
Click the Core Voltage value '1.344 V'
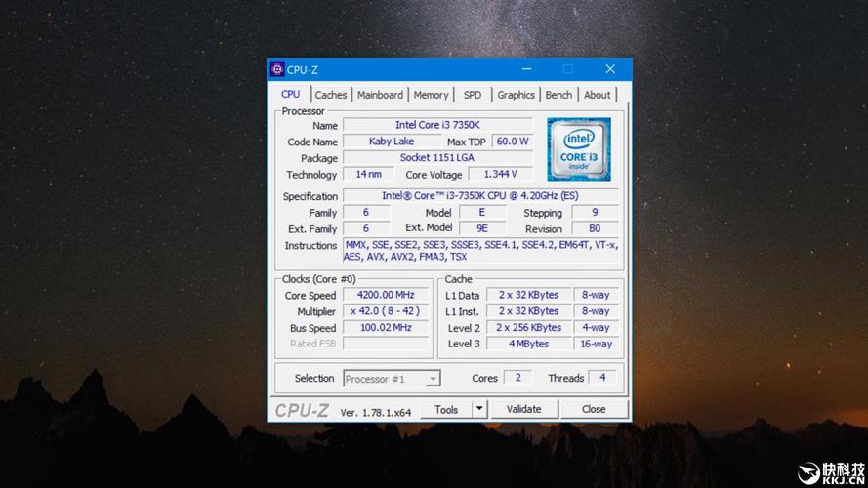[x=501, y=174]
